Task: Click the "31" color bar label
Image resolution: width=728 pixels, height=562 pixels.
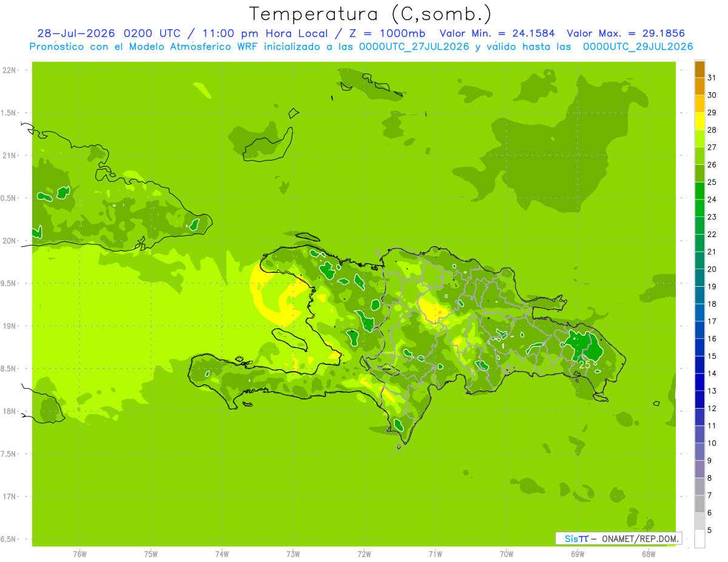Action: [712, 78]
